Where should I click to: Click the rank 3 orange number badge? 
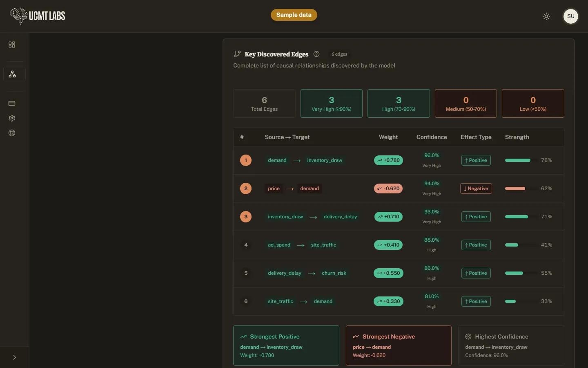pos(246,217)
